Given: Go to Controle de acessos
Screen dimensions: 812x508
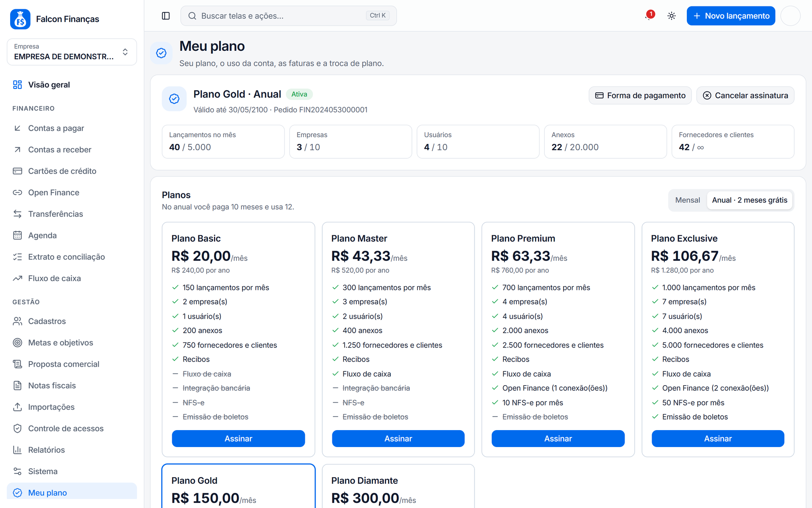Looking at the screenshot, I should tap(72, 428).
